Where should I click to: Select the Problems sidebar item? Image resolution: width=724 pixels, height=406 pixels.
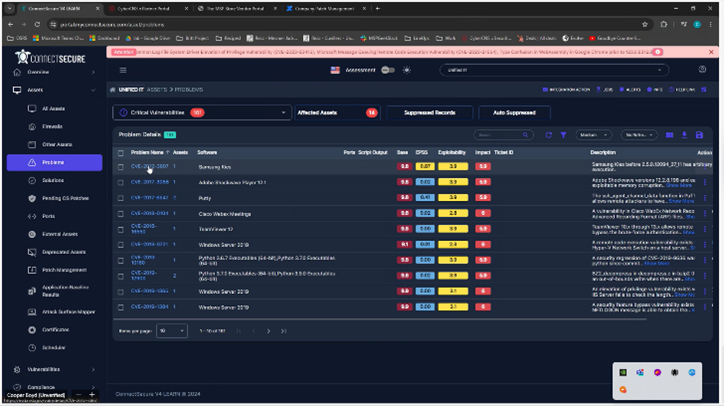(x=54, y=163)
